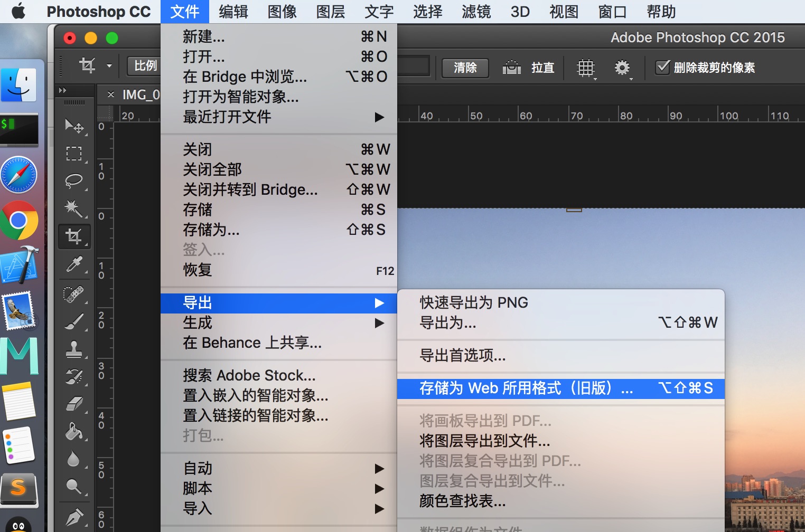Click the Straighten (拉直) icon

tap(511, 68)
